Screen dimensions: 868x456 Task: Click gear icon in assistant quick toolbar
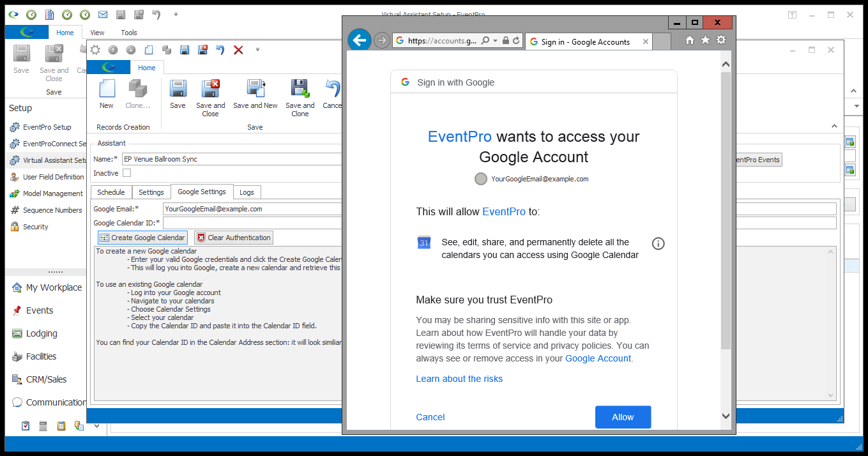[x=95, y=50]
